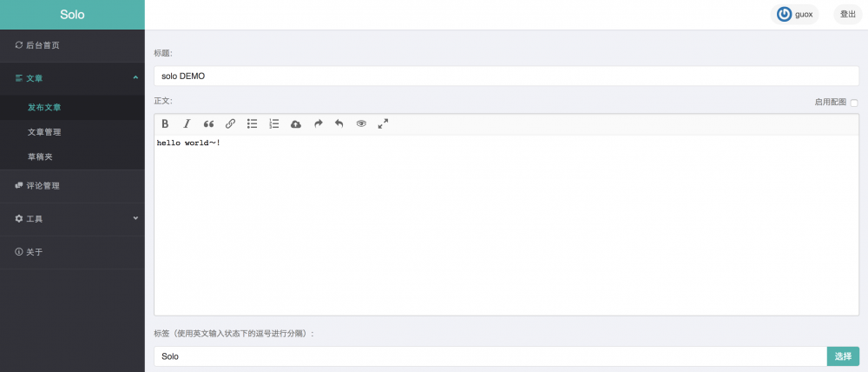Click the article icon beside 文章
The width and height of the screenshot is (868, 372).
(19, 78)
